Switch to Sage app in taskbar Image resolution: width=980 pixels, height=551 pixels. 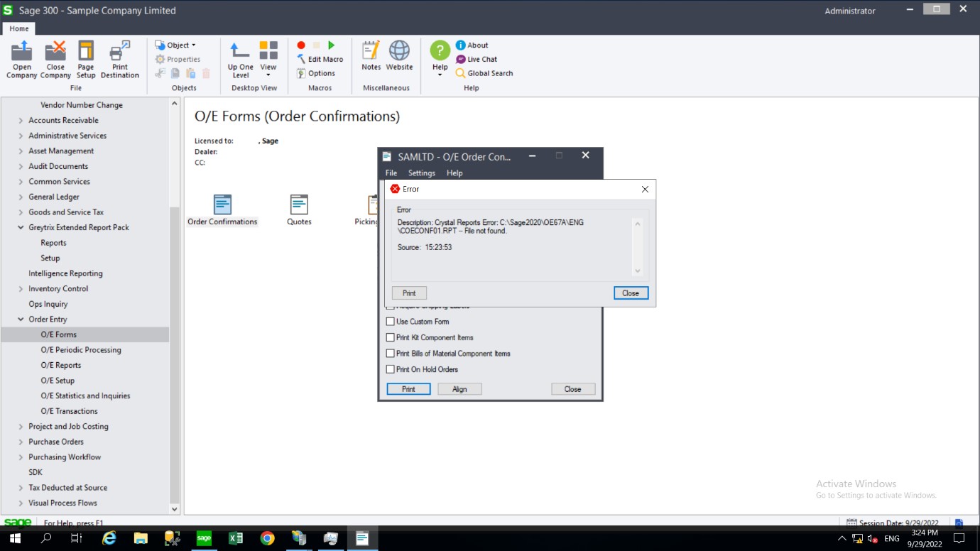click(204, 538)
